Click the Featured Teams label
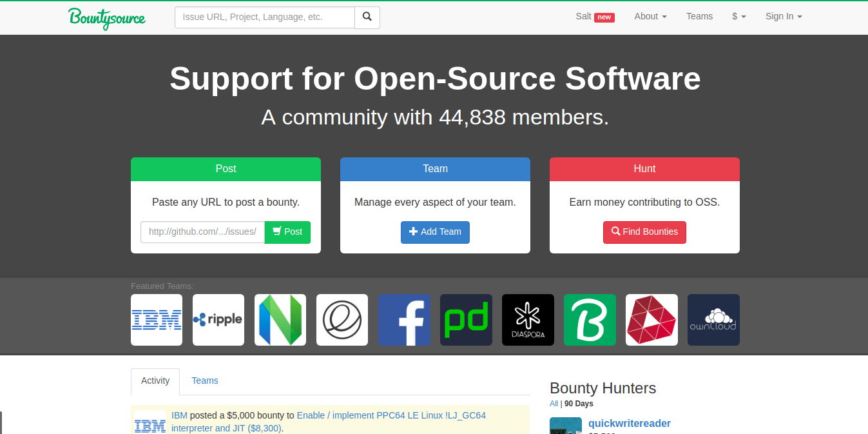The image size is (868, 434). (162, 286)
